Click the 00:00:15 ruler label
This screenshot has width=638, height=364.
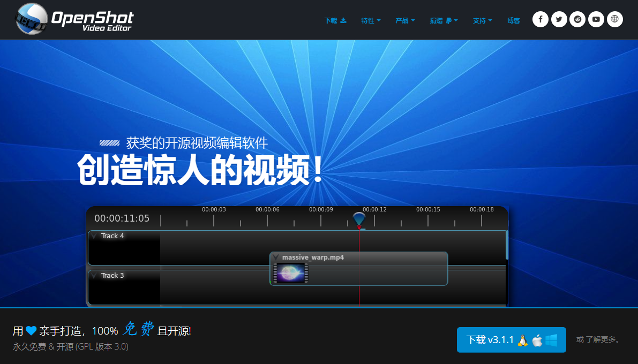[428, 209]
